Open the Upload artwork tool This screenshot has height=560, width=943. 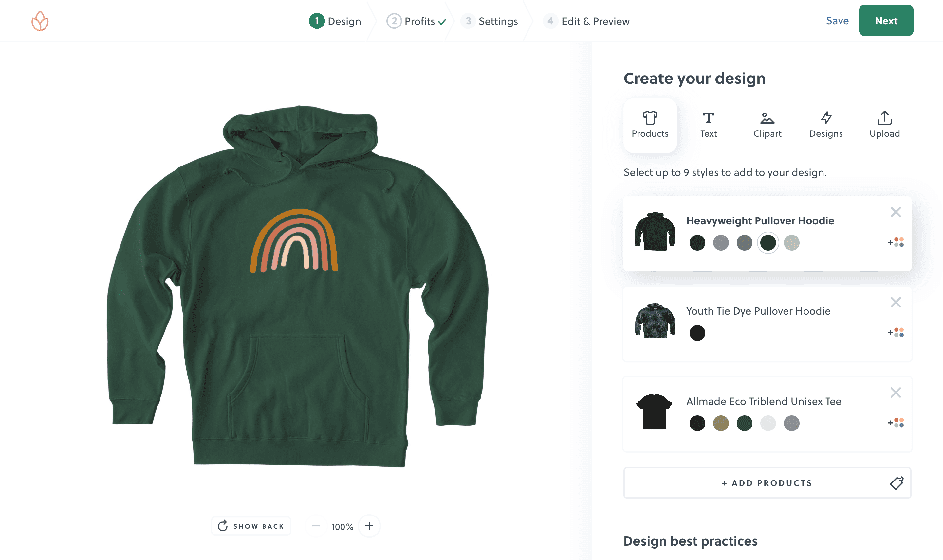click(884, 125)
